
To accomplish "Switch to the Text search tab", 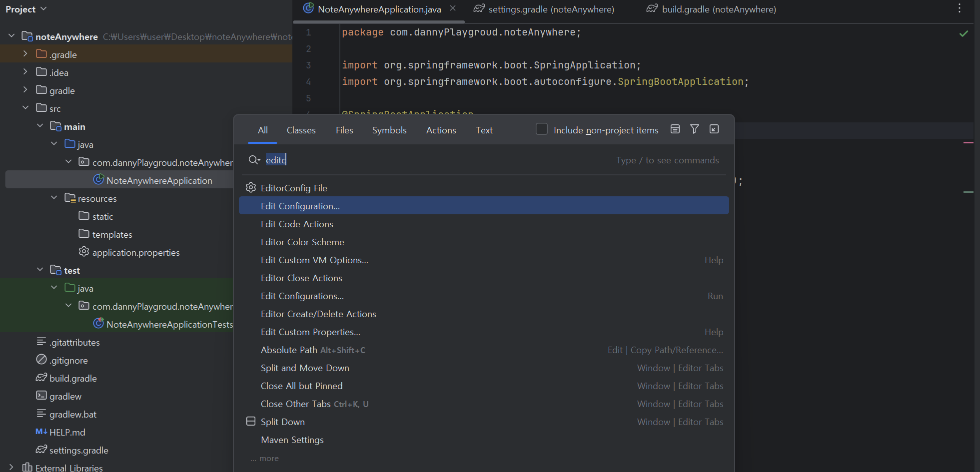I will point(484,130).
